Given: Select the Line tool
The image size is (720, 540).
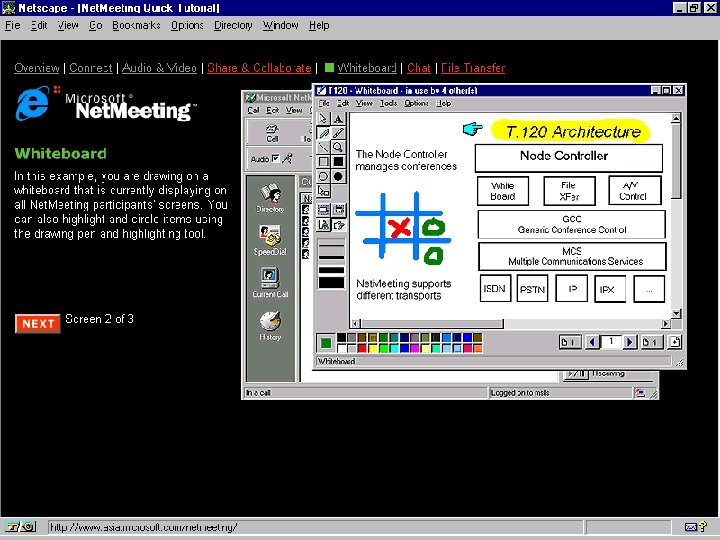Looking at the screenshot, I should [323, 147].
